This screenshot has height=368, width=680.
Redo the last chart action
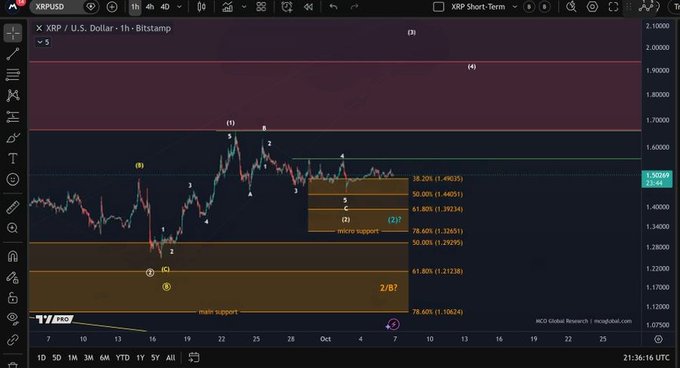point(354,7)
